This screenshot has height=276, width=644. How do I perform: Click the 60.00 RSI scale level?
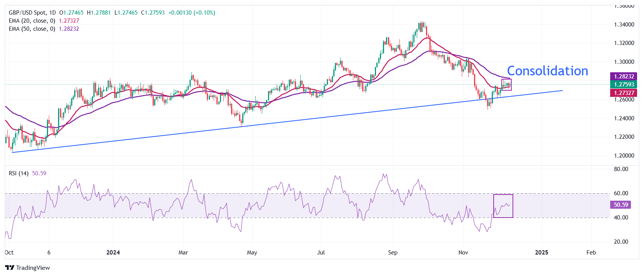(x=621, y=193)
